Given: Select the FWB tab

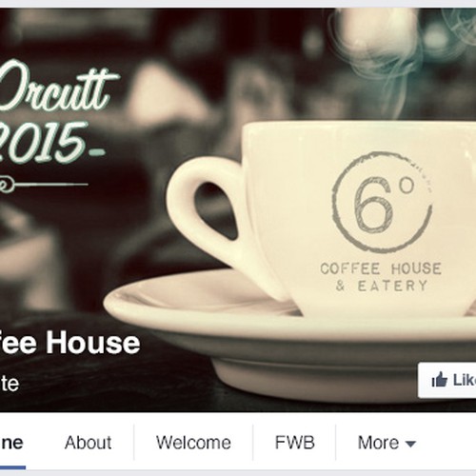Looking at the screenshot, I should pos(294,443).
